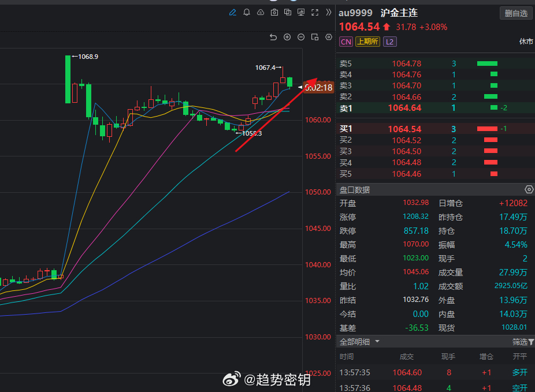Click the market monitor chart icon
Viewport: 535px width, 392px height.
click(x=301, y=12)
